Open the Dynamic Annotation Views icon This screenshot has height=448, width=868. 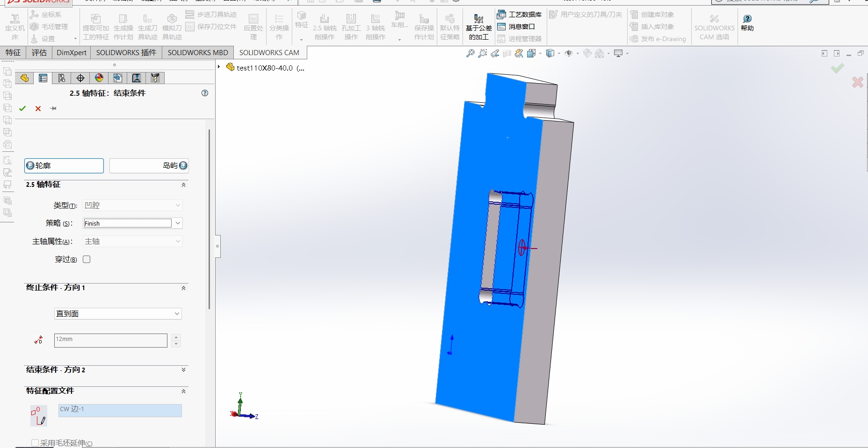click(x=519, y=54)
